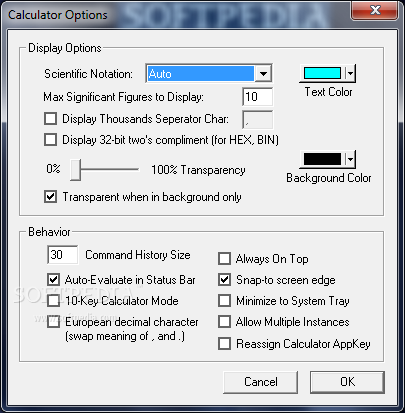Confirm settings with the OK button

tap(347, 382)
